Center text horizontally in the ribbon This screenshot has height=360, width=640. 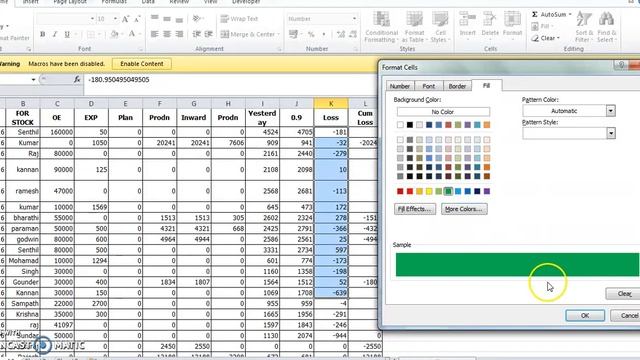[167, 34]
